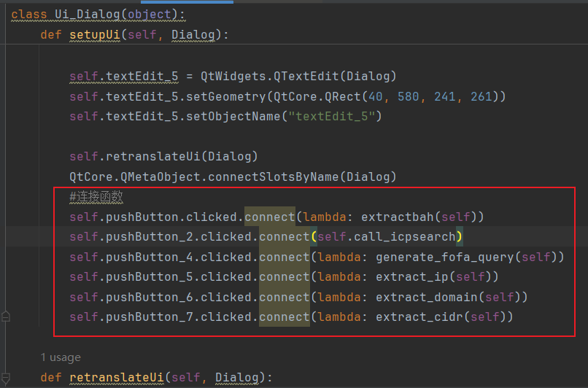Click QTextEdit in the textEdit_5 assignment
588x388 pixels.
[x=306, y=77]
